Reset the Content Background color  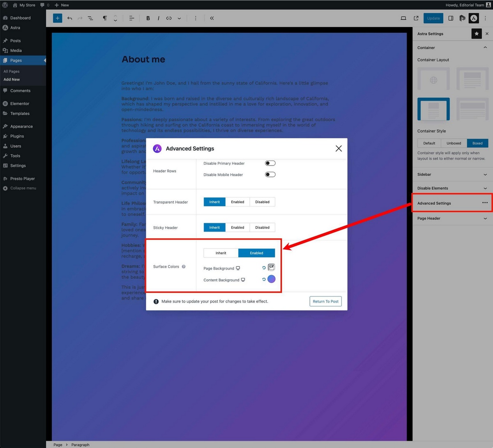[264, 279]
